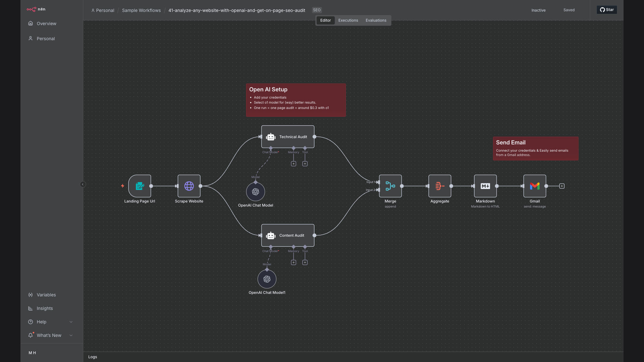Screen dimensions: 644x362
Task: Click the What's New bell icon
Action: pyautogui.click(x=31, y=335)
